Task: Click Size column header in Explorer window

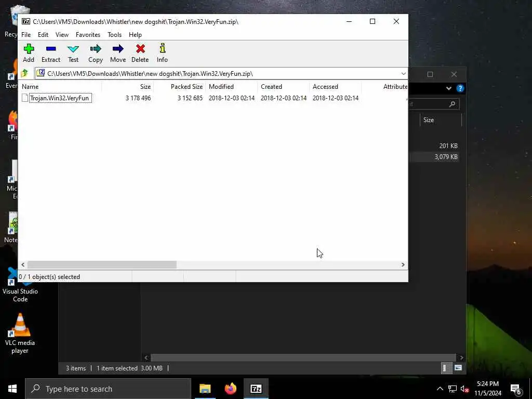Action: tap(441, 120)
